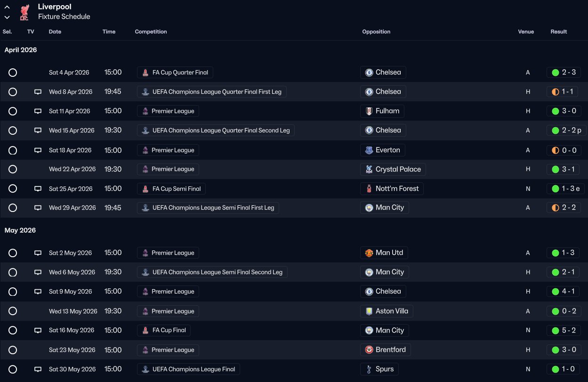The width and height of the screenshot is (588, 382).
Task: Sort fixtures by the Opposition column header
Action: click(x=376, y=32)
